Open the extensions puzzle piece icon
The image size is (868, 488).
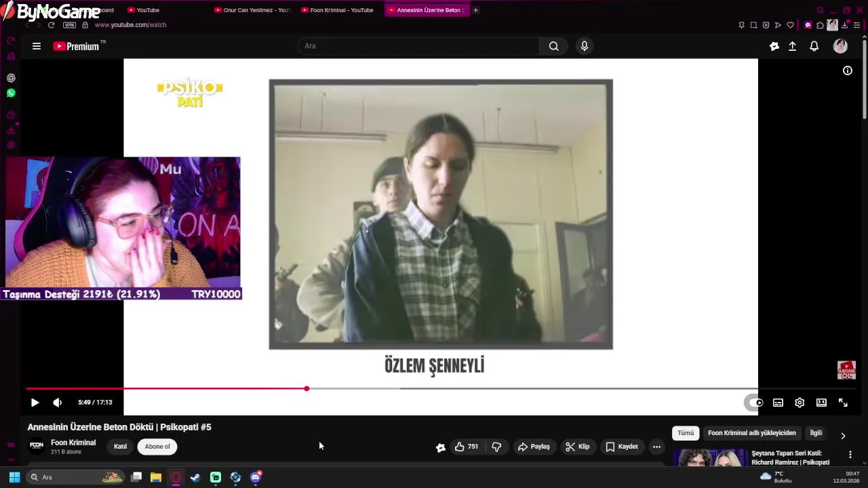click(820, 25)
